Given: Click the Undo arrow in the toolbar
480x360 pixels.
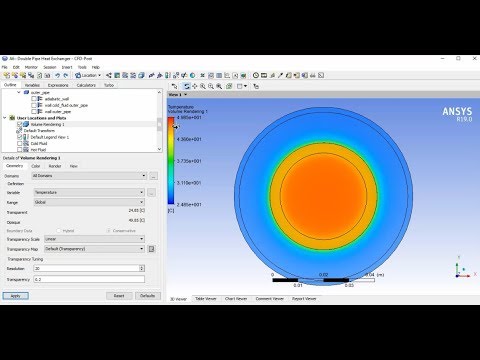Looking at the screenshot, I should (57, 75).
